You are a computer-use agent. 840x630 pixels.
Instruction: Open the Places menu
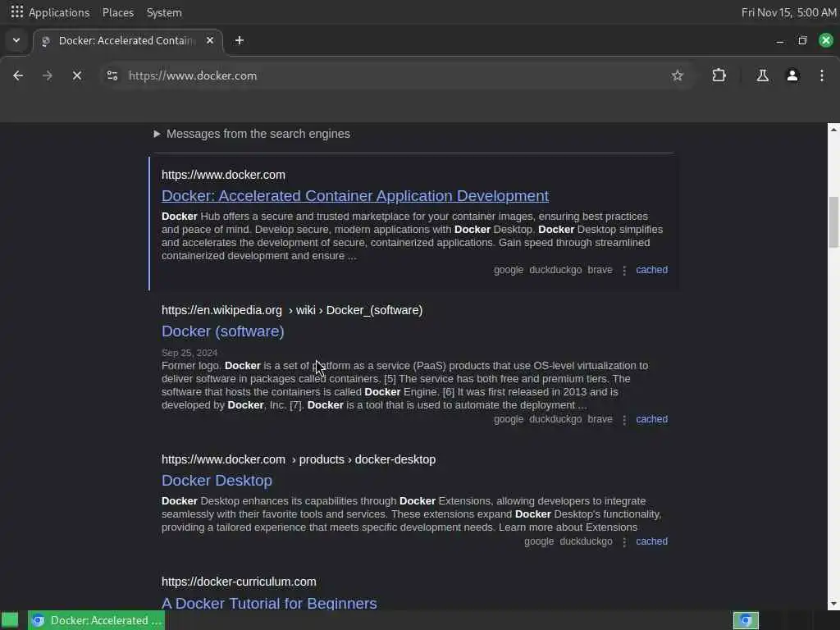[118, 12]
